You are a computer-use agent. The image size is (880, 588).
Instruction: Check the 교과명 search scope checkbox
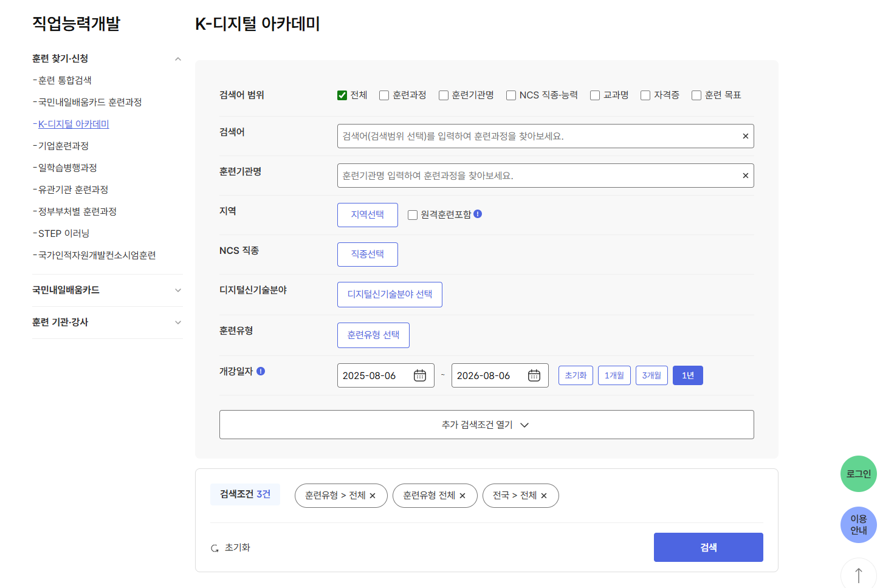(595, 95)
